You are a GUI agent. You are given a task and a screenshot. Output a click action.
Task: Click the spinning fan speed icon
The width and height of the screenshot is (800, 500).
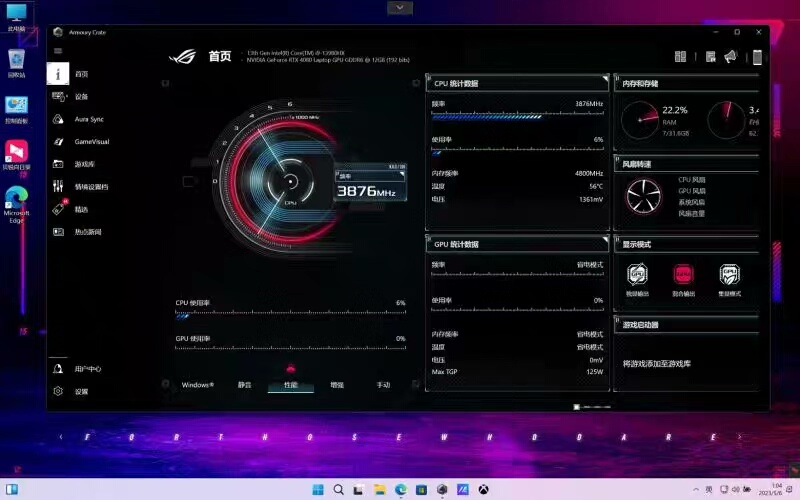(x=644, y=196)
